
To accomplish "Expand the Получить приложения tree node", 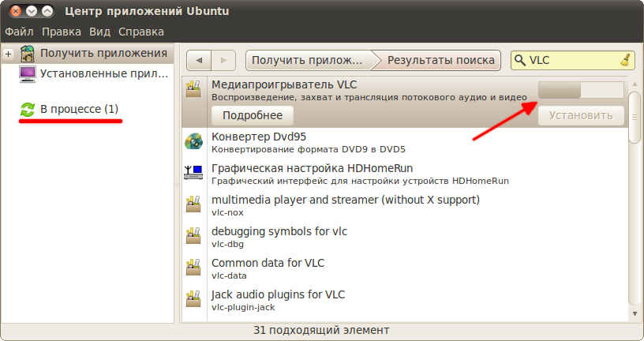I will point(9,54).
